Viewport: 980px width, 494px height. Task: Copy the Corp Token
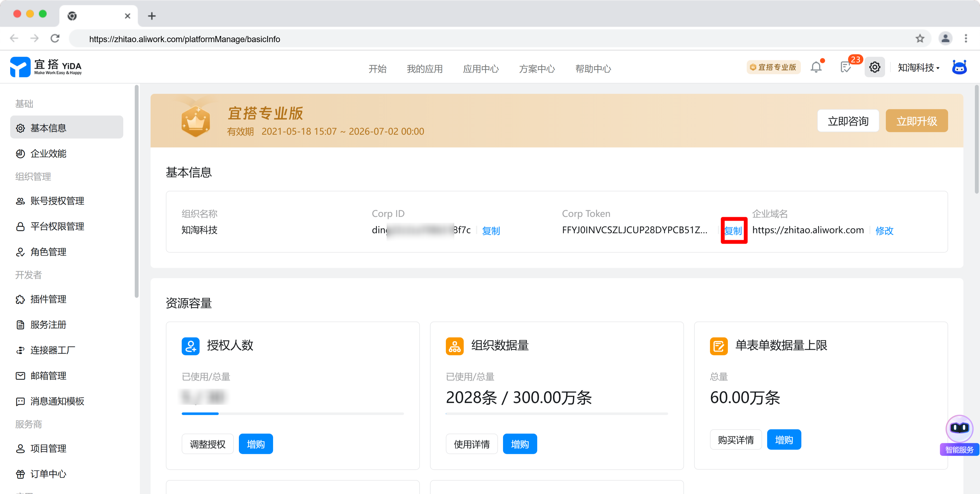tap(733, 230)
